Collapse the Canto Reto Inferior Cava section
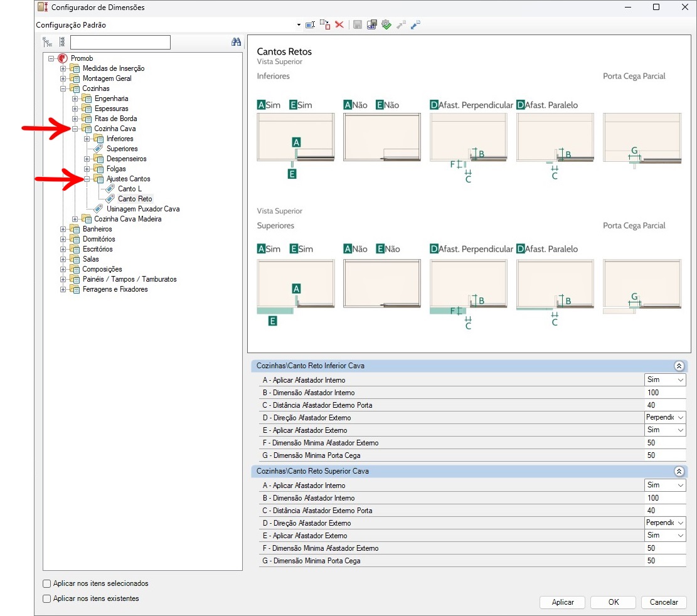 (678, 366)
